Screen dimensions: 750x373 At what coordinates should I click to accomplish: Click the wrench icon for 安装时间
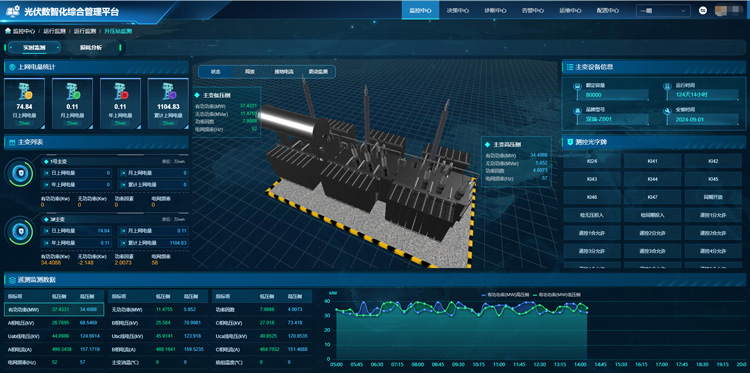coord(667,111)
